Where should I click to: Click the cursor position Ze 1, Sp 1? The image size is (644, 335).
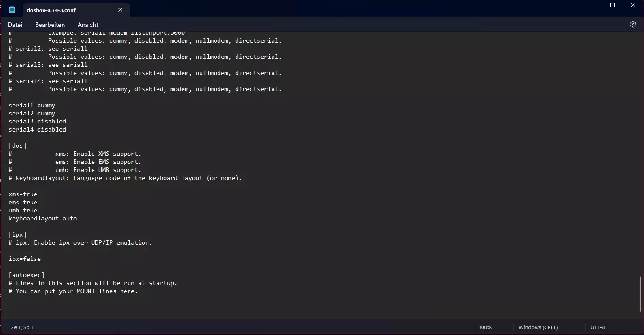(x=22, y=327)
